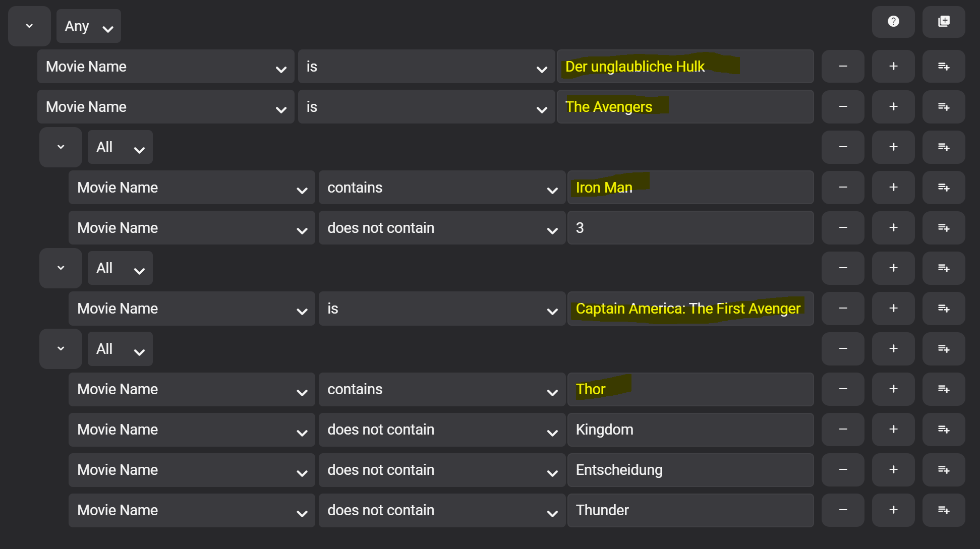Add a rule after 'The Avengers' with plus

click(893, 107)
